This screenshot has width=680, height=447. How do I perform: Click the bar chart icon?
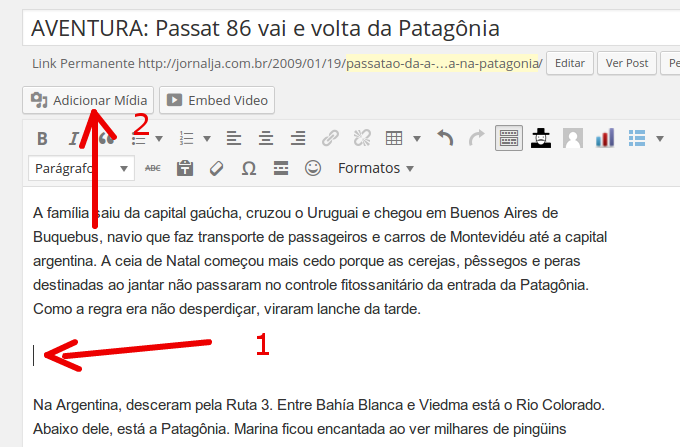(605, 138)
